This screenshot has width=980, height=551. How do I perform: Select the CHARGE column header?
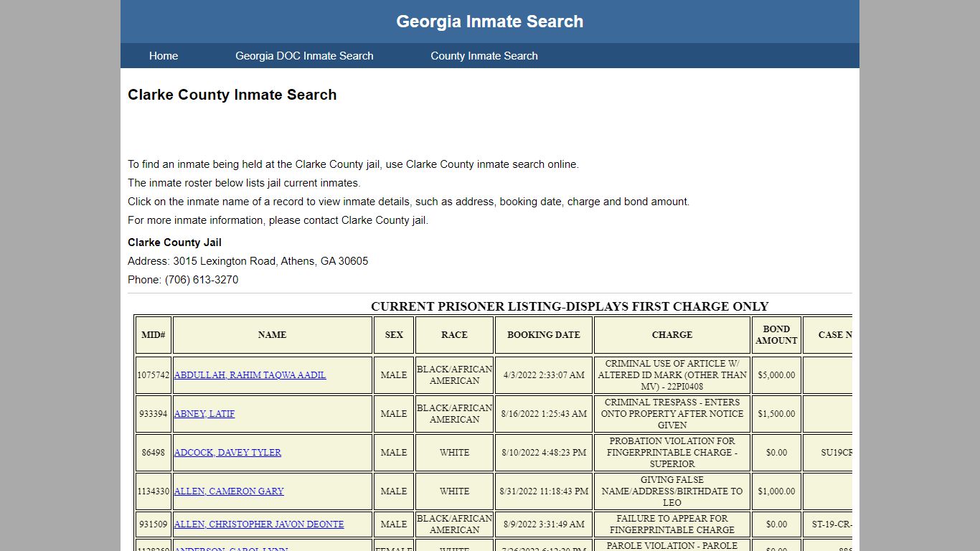[672, 335]
